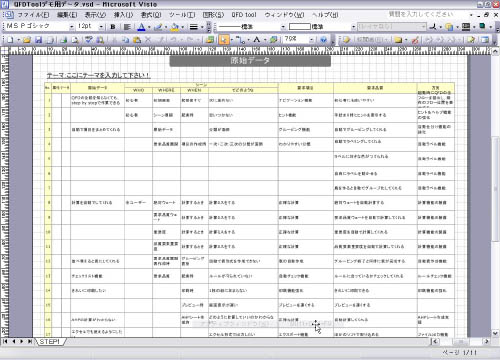Image resolution: width=500 pixels, height=360 pixels.
Task: Open the Shapes window icon
Action: pos(210,40)
